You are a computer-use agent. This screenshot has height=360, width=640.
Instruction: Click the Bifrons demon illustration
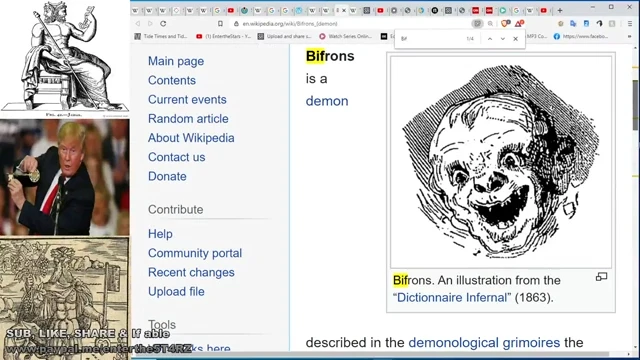tap(501, 162)
